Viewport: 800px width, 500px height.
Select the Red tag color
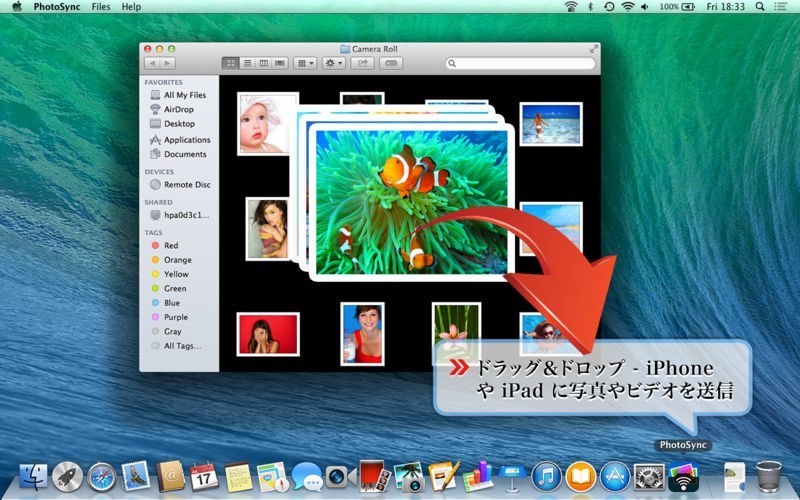coord(171,246)
